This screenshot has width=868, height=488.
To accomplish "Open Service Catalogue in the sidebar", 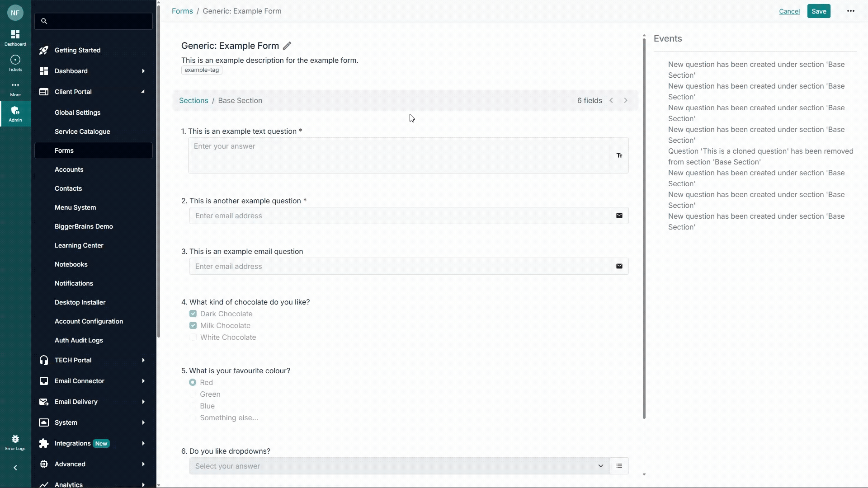I will pos(82,131).
